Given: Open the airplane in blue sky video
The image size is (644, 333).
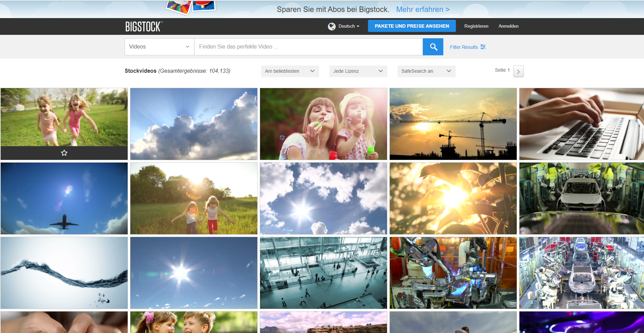Looking at the screenshot, I should [64, 198].
